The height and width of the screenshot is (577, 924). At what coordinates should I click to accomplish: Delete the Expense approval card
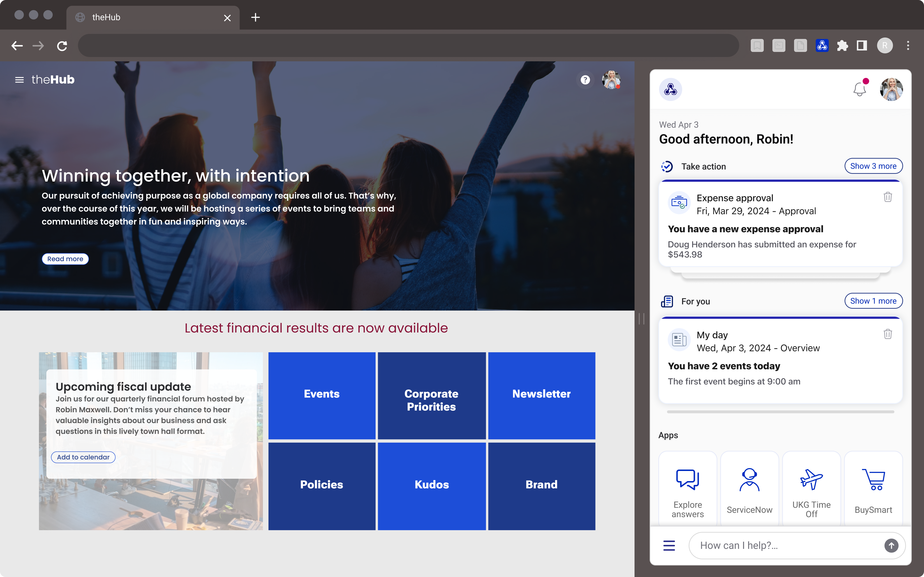click(887, 197)
